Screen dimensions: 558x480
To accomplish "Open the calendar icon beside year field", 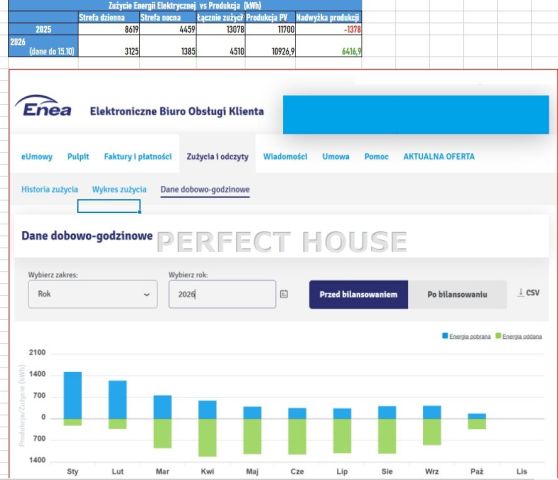I will click(284, 294).
